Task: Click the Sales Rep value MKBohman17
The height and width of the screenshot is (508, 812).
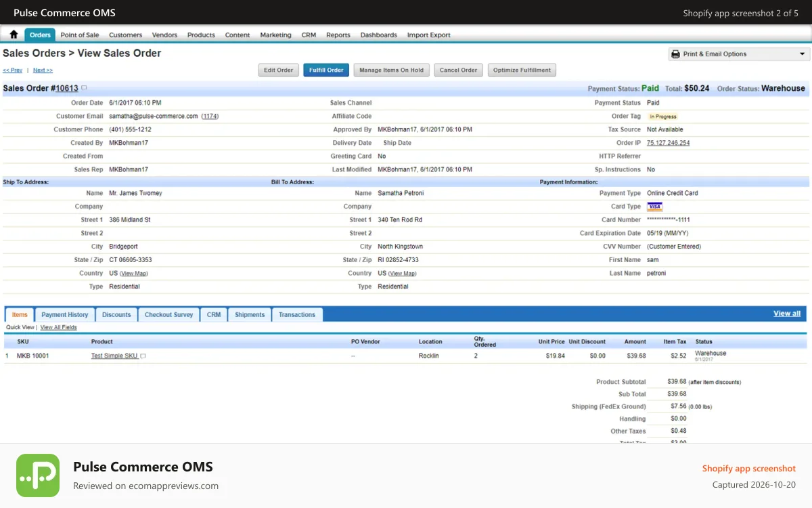Action: click(129, 169)
